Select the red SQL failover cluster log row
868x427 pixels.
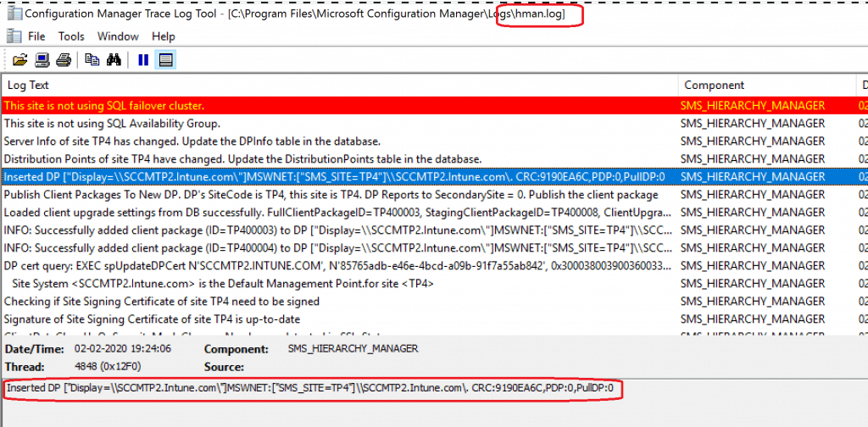(x=339, y=106)
